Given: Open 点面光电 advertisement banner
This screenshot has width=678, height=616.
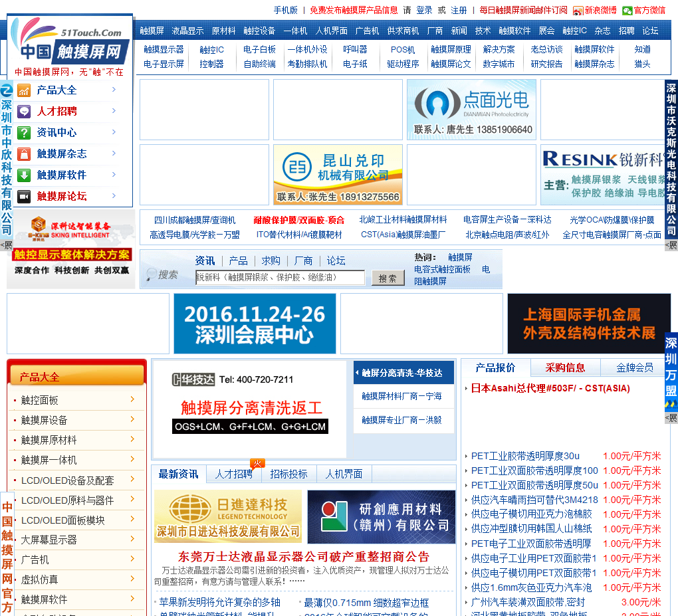Looking at the screenshot, I should pyautogui.click(x=471, y=110).
